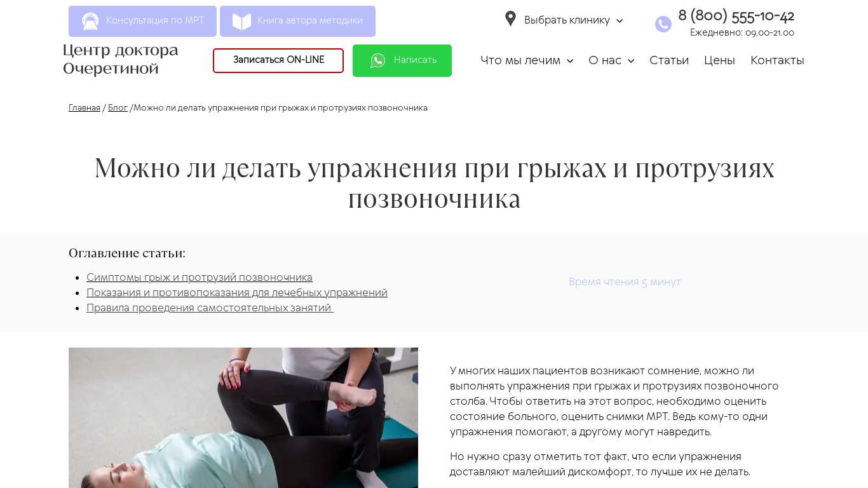The height and width of the screenshot is (488, 868).
Task: Click the exercise therapy article photo
Action: (x=243, y=417)
